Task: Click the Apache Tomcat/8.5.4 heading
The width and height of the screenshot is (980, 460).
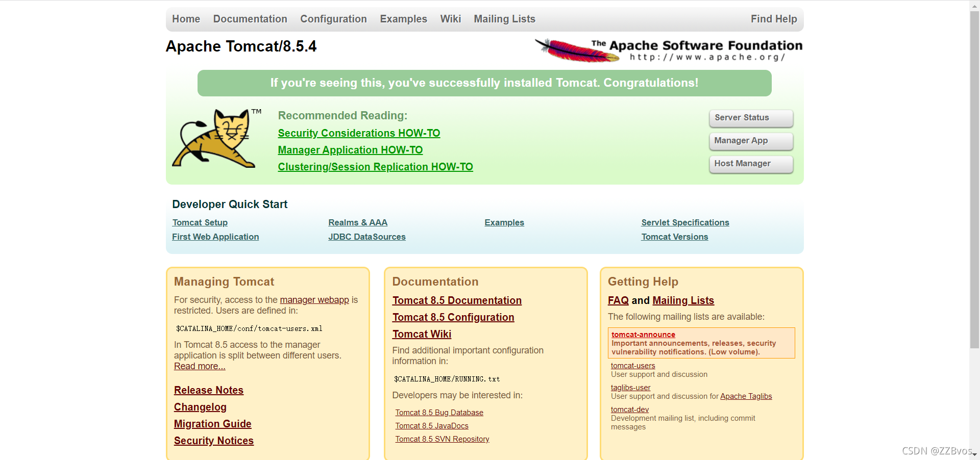Action: pos(241,46)
